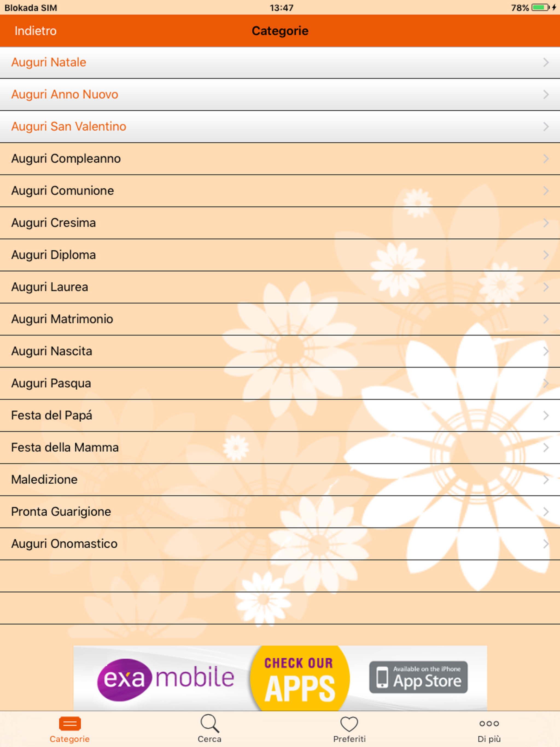560x747 pixels.
Task: Tap the Preferiti heart icon
Action: click(x=349, y=724)
